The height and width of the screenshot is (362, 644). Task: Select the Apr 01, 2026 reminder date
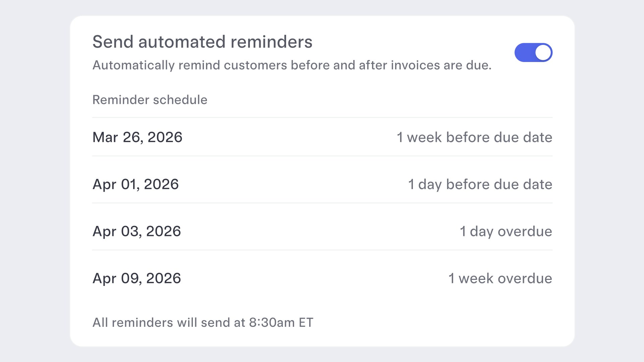(136, 184)
